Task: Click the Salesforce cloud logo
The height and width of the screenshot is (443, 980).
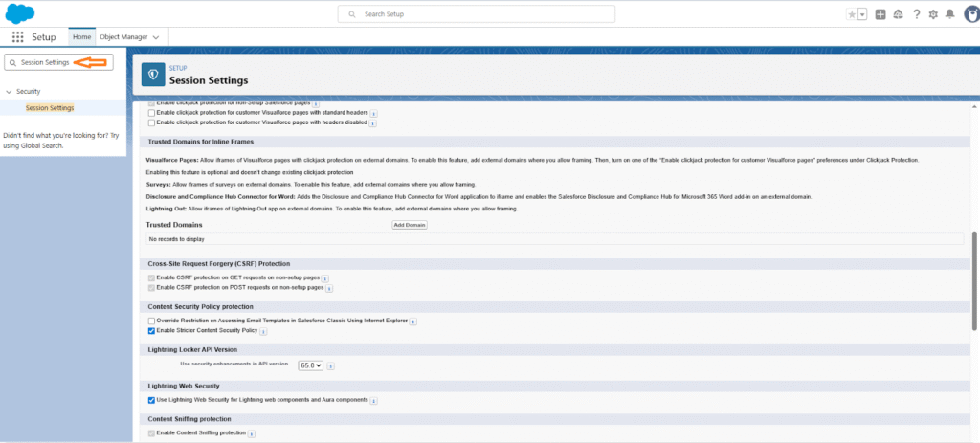Action: [20, 13]
